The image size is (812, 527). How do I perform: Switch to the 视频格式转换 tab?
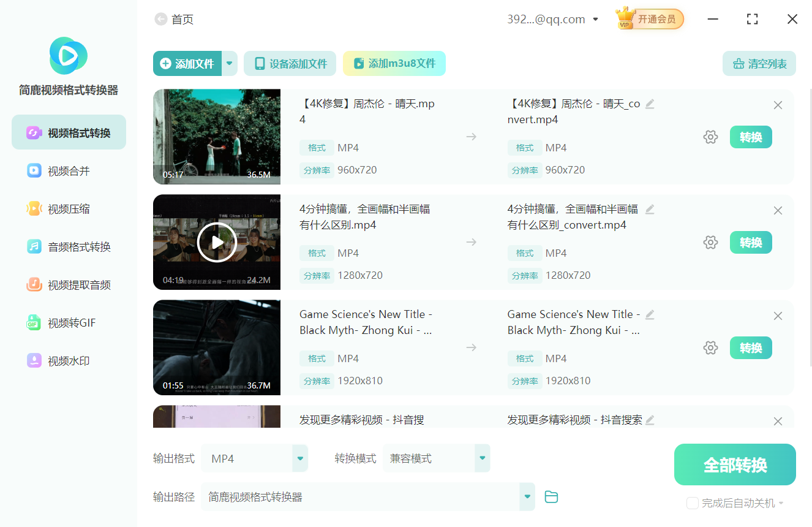(68, 132)
